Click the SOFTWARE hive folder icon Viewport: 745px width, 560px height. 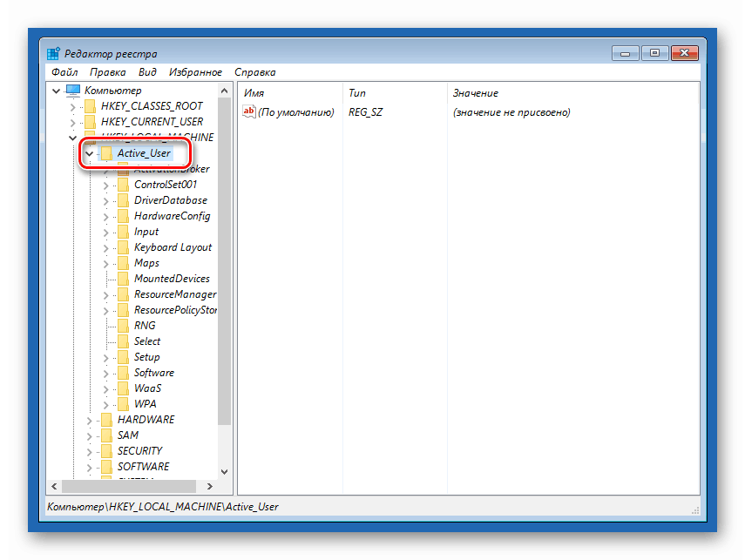[x=106, y=467]
